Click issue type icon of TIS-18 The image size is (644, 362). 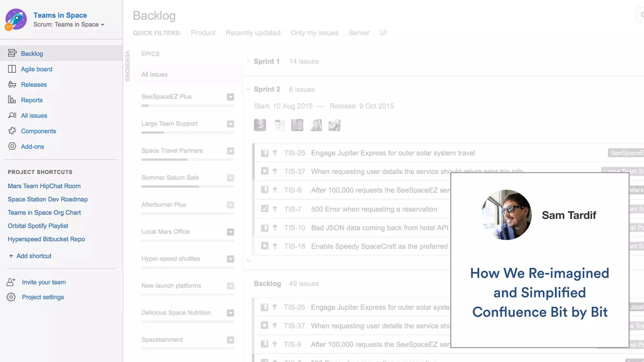(265, 246)
